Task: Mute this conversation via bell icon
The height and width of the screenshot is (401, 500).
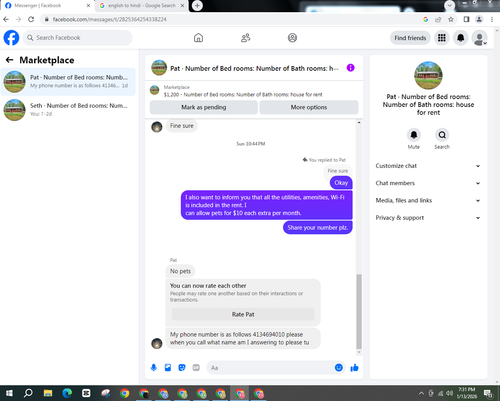Action: tap(414, 135)
